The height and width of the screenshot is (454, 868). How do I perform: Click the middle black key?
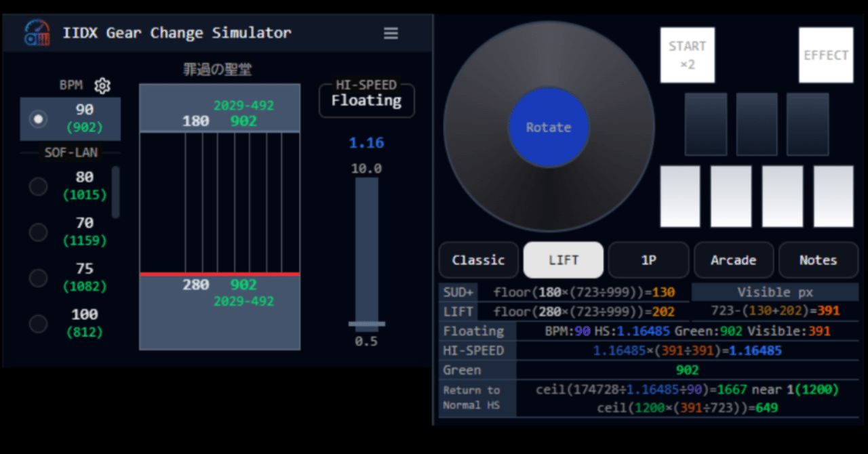(x=757, y=125)
